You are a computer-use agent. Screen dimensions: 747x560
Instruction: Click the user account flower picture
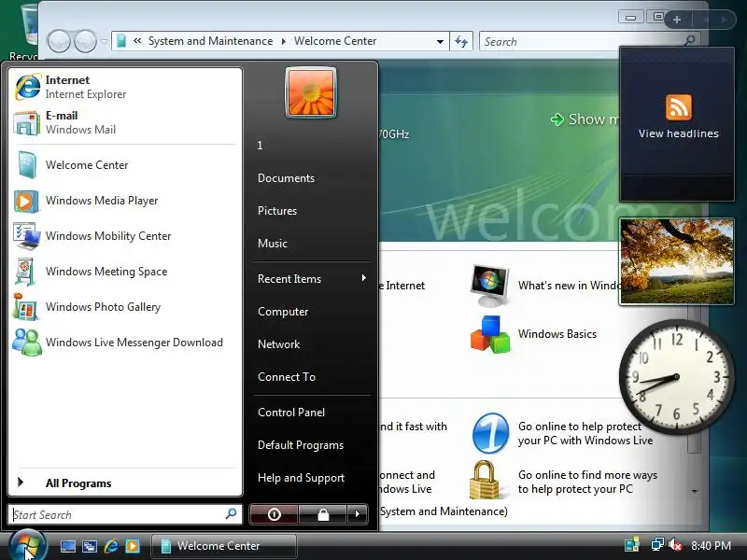[x=311, y=92]
